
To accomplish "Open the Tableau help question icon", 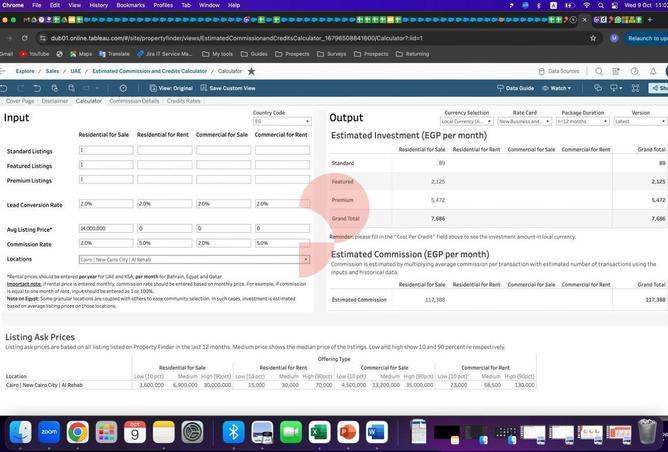I will tap(634, 71).
